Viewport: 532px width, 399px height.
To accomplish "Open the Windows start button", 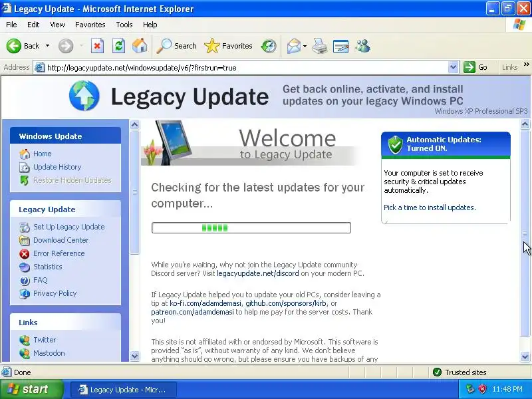I will tap(32, 389).
